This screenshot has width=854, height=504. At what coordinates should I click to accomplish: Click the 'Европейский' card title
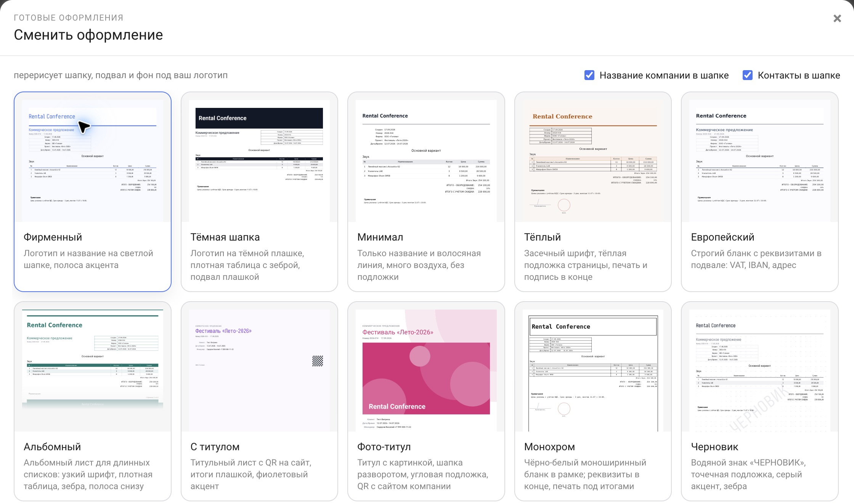click(722, 237)
